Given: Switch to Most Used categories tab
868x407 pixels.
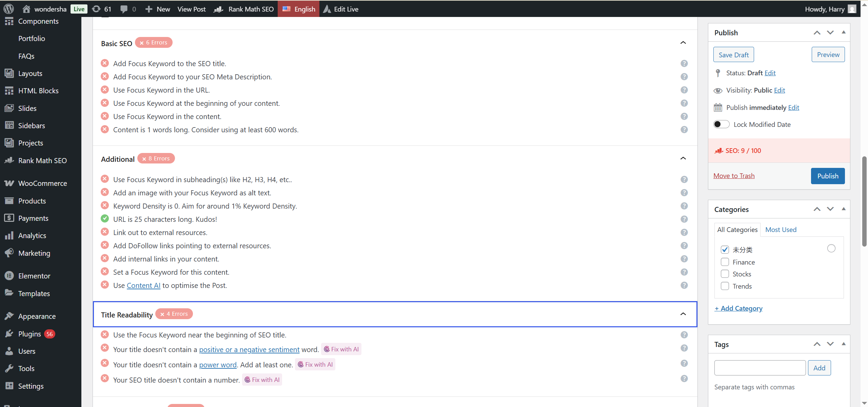Looking at the screenshot, I should tap(781, 230).
